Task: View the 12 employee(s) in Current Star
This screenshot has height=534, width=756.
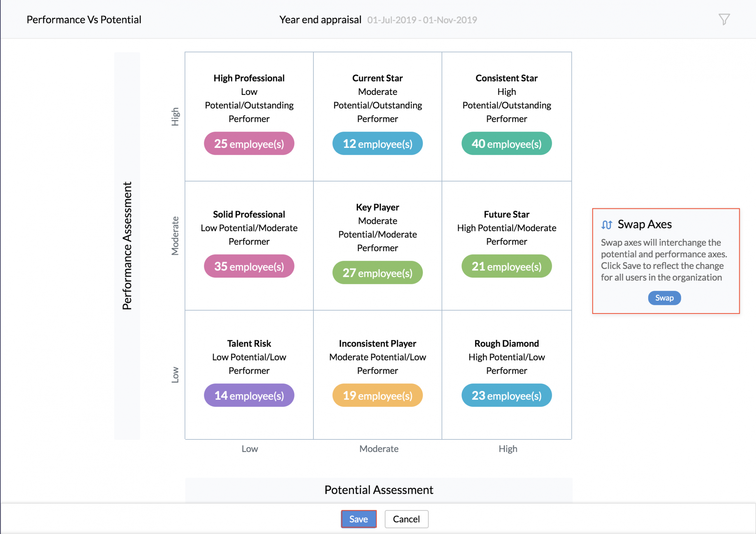Action: pyautogui.click(x=377, y=143)
